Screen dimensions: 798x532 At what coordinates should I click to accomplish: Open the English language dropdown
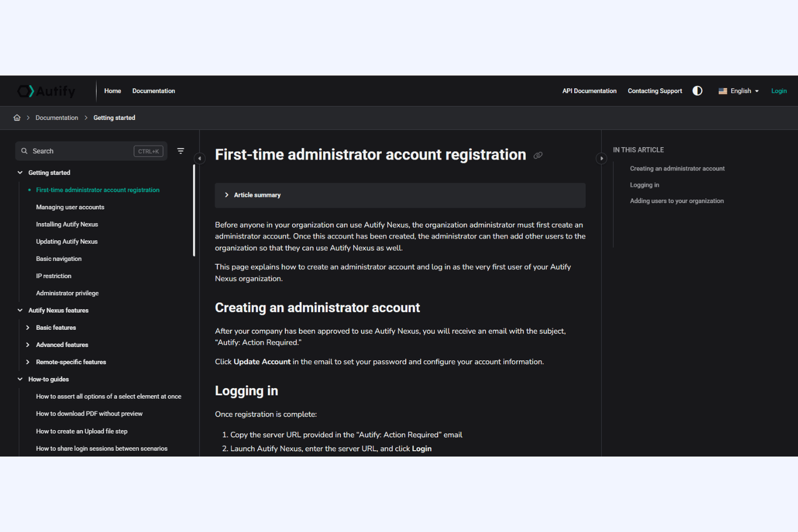739,91
